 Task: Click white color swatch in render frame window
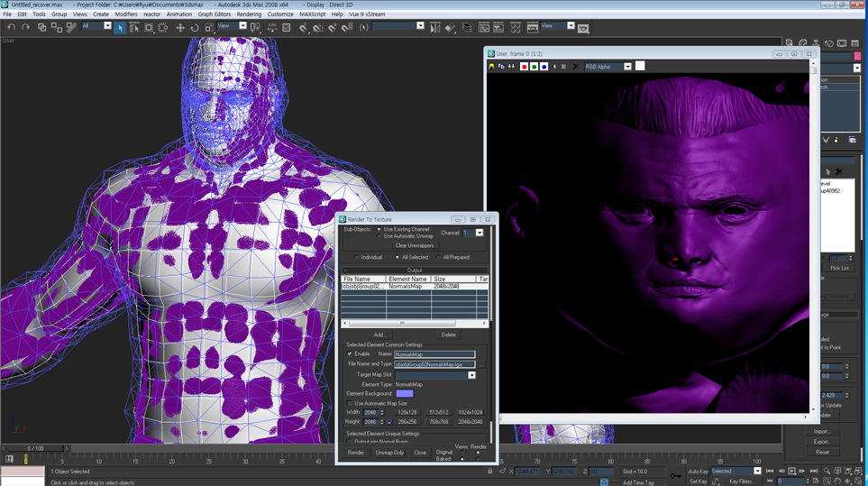click(x=640, y=66)
